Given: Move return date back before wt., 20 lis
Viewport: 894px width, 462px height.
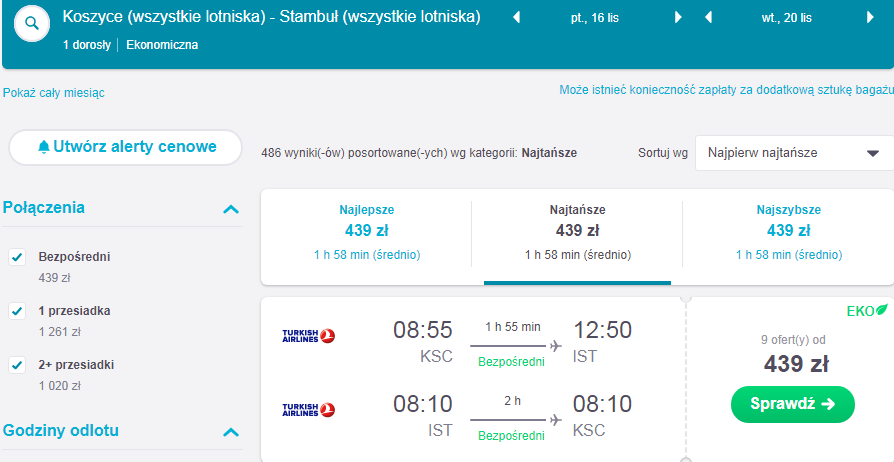Looking at the screenshot, I should 709,18.
